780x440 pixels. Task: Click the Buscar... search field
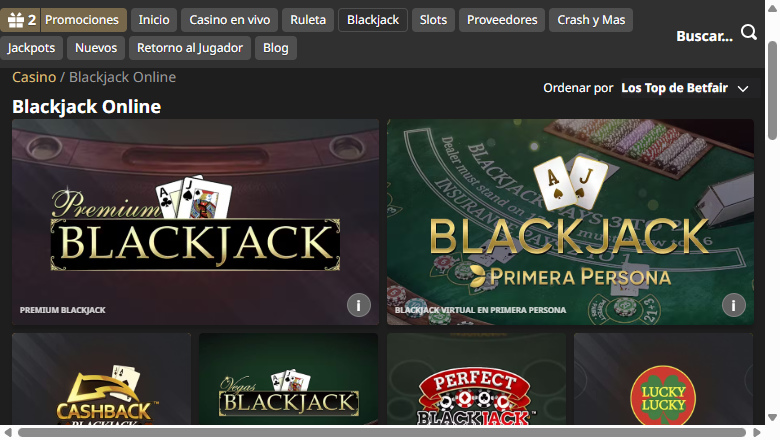click(x=704, y=36)
